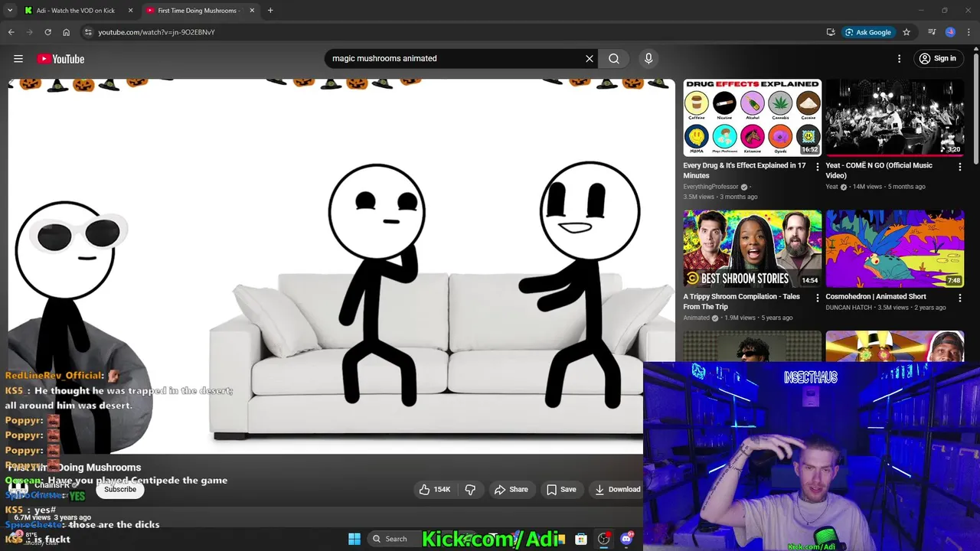Open a new browser tab
This screenshot has width=980, height=551.
pos(270,11)
